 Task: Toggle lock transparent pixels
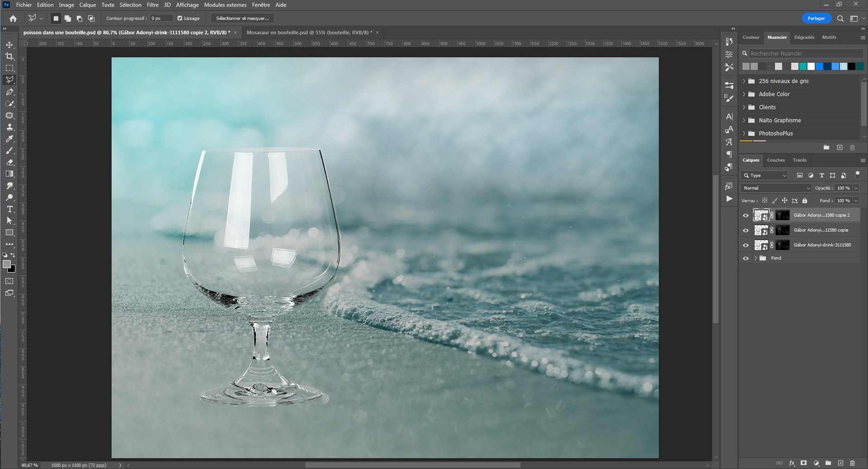764,201
